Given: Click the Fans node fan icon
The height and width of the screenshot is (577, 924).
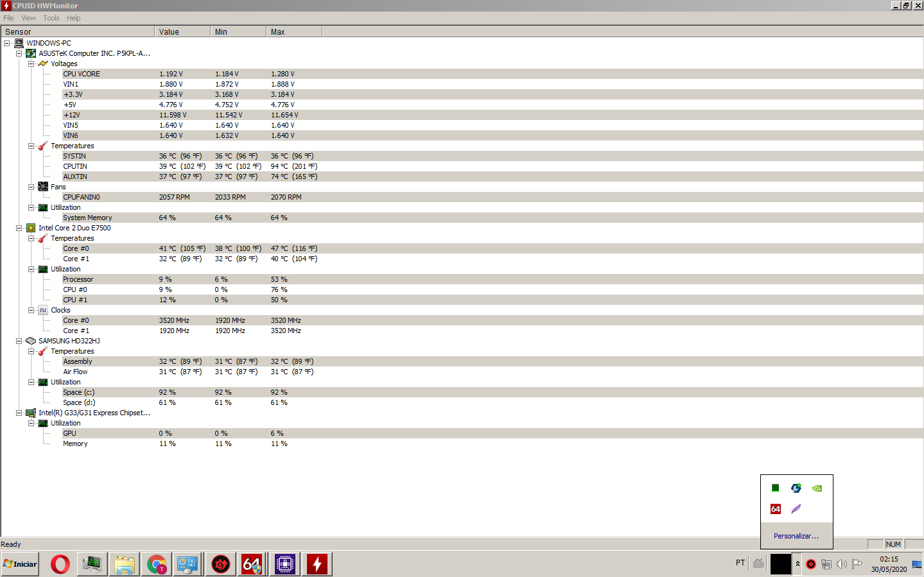Looking at the screenshot, I should (x=43, y=187).
